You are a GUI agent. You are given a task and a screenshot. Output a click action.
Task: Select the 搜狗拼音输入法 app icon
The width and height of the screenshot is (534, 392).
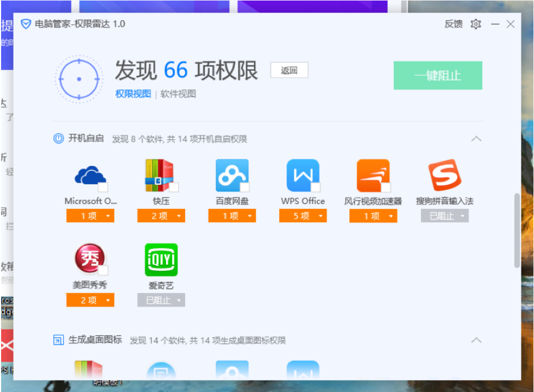click(x=444, y=175)
